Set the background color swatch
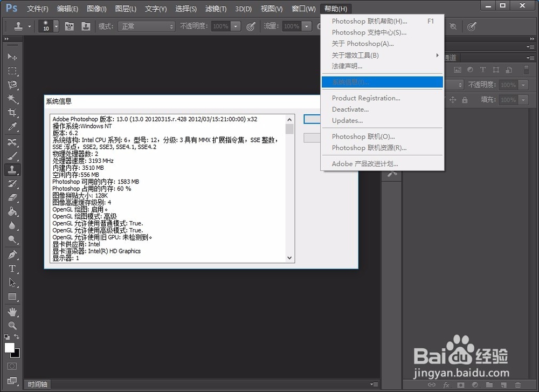Viewport: 539px width, 392px height. pyautogui.click(x=16, y=354)
